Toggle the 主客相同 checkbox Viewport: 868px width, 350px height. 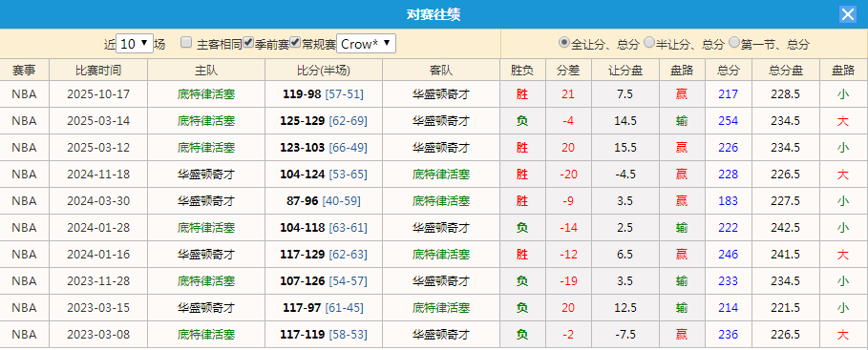pos(186,43)
